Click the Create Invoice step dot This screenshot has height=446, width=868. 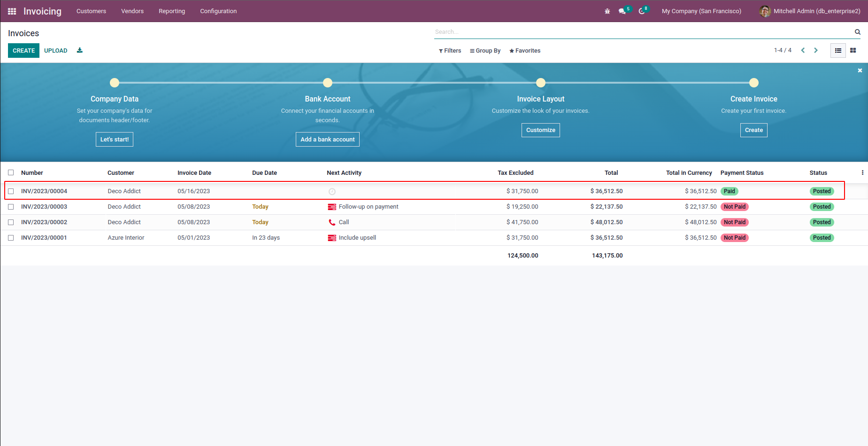pos(754,83)
